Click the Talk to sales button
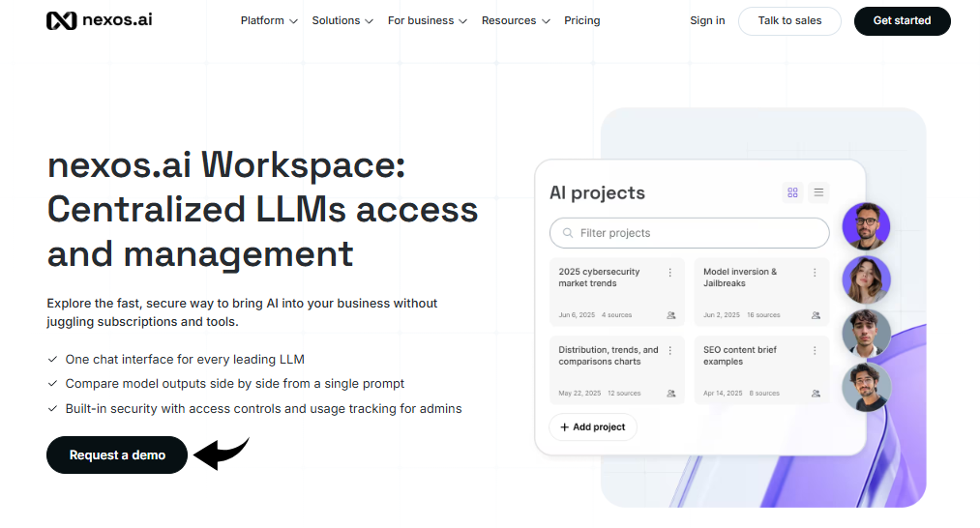 [x=789, y=20]
